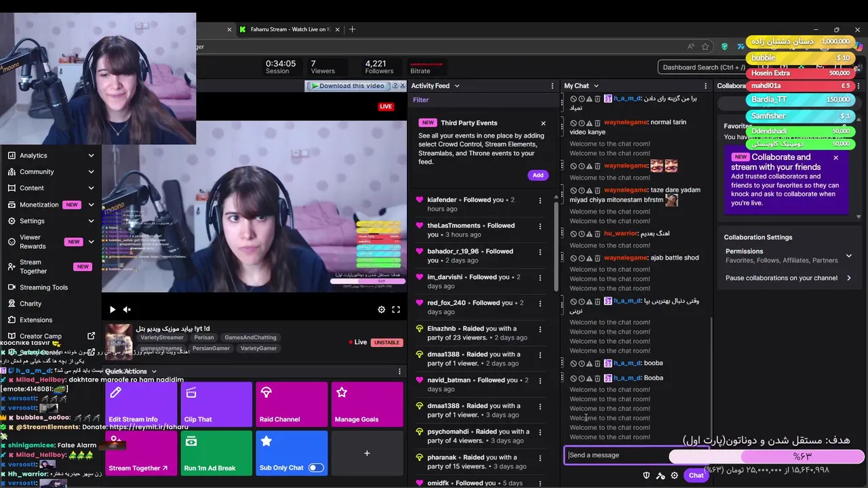
Task: Expand the Quick Actions dropdown
Action: click(154, 371)
